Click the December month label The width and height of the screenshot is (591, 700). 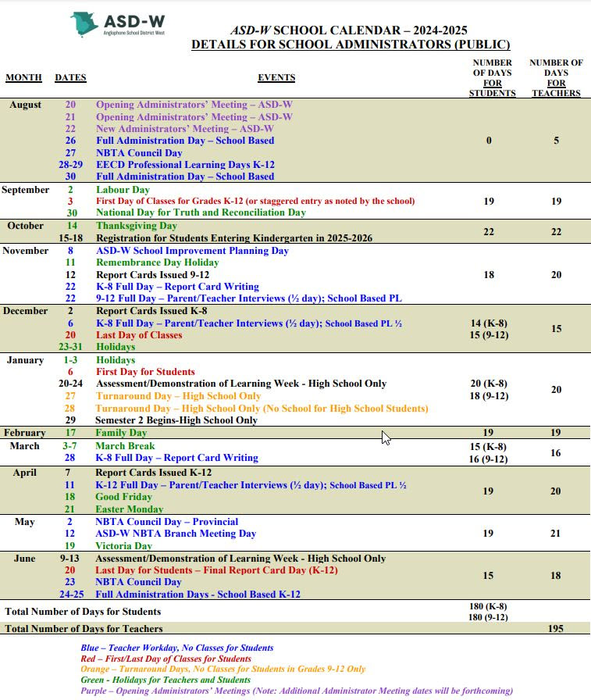[x=26, y=311]
